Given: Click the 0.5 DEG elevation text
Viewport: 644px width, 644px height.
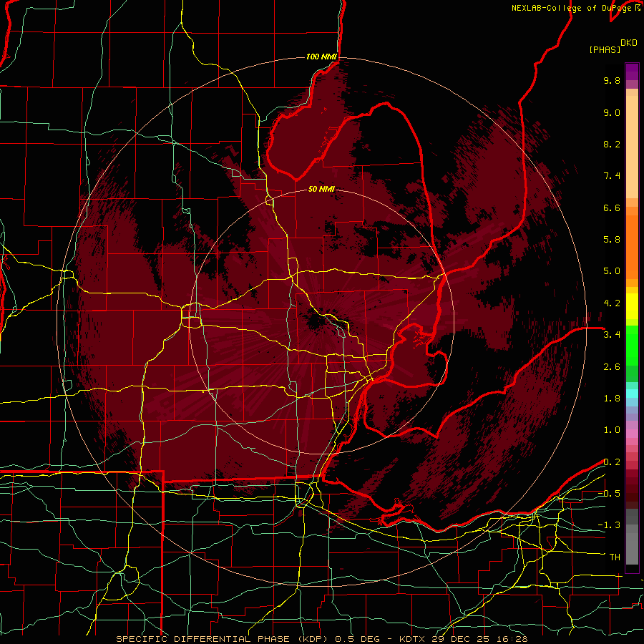Looking at the screenshot, I should point(358,639).
